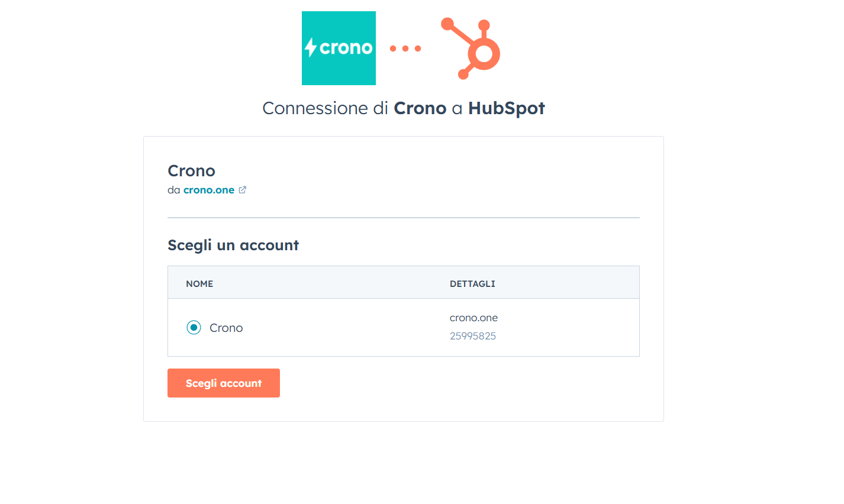This screenshot has height=504, width=844.
Task: Click the DETTAGLI column header
Action: click(472, 284)
